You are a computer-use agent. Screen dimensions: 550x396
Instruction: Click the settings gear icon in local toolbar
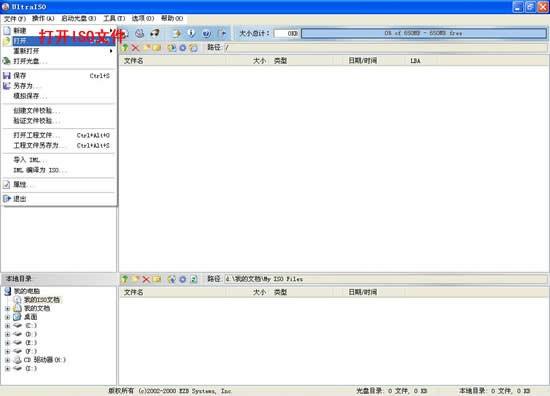click(183, 279)
